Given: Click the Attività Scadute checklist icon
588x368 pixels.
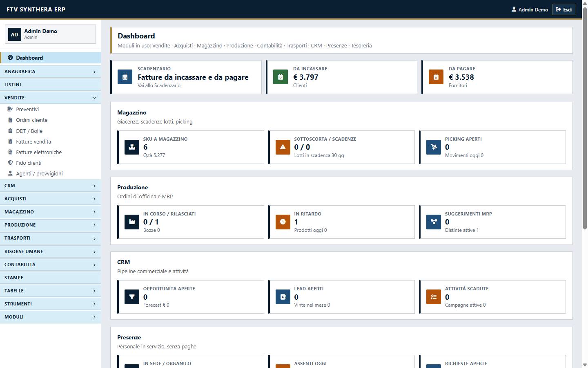Looking at the screenshot, I should (x=434, y=297).
